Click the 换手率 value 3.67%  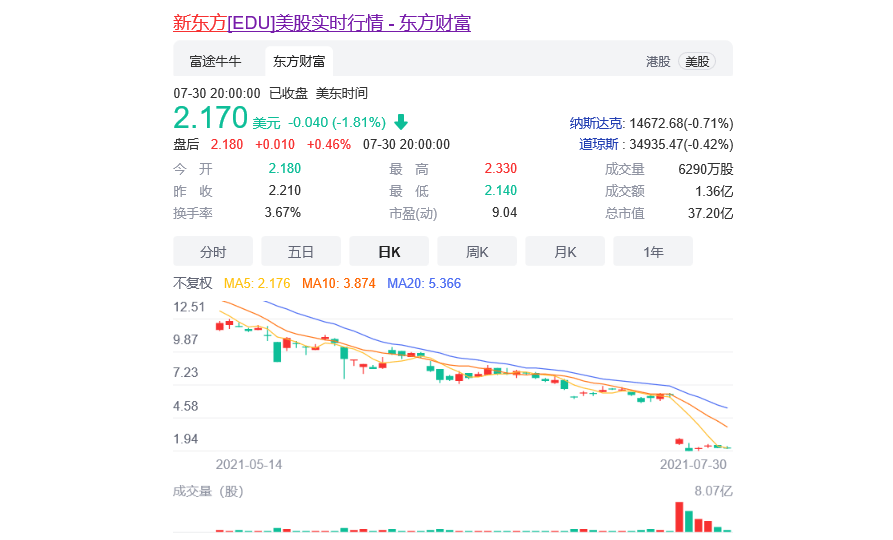(282, 212)
